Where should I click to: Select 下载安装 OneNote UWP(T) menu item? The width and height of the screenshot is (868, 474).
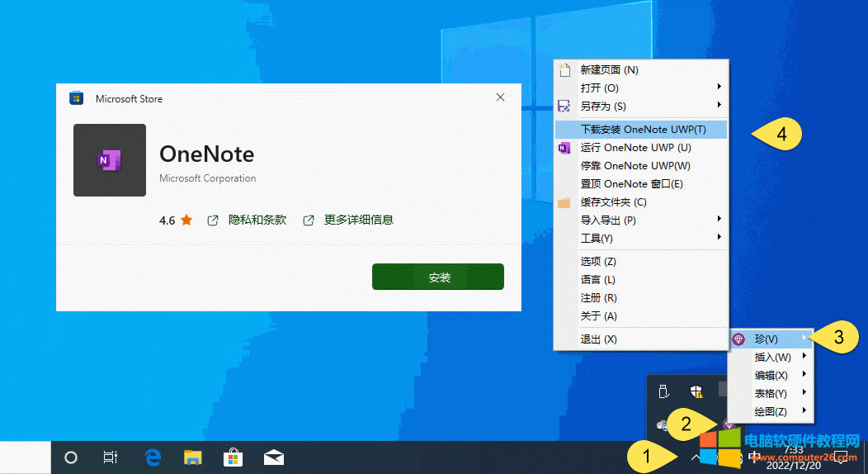(642, 129)
